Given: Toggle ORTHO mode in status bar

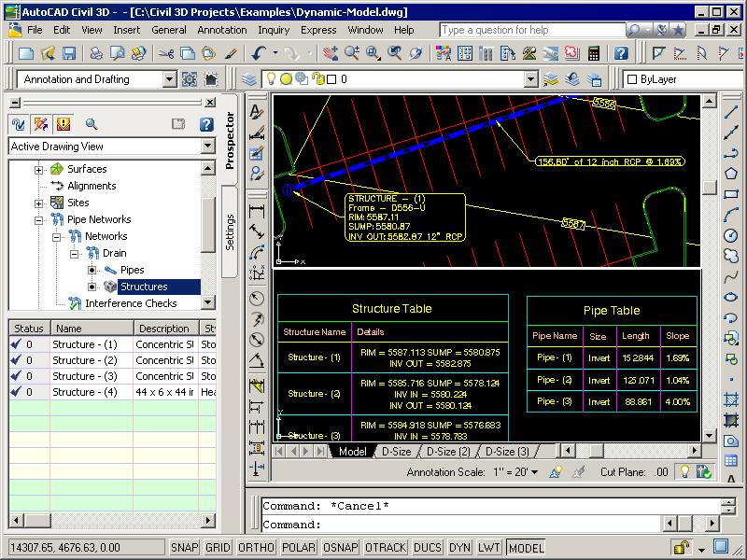Looking at the screenshot, I should tap(256, 548).
